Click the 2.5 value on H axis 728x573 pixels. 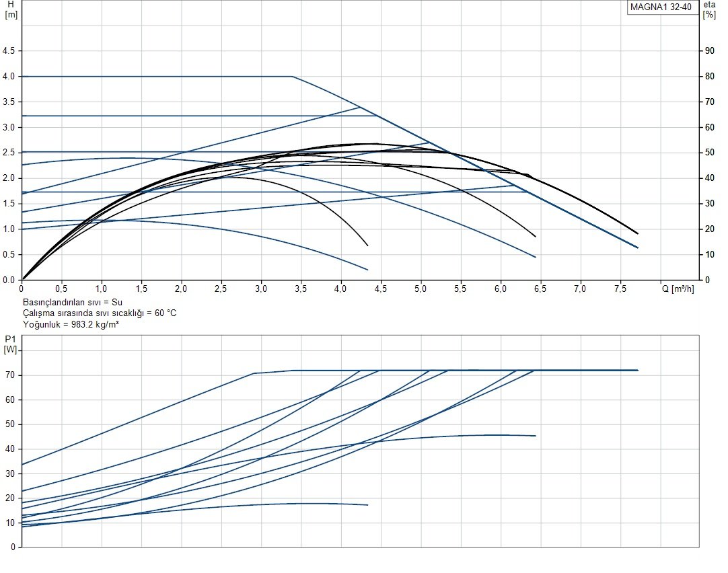click(9, 153)
